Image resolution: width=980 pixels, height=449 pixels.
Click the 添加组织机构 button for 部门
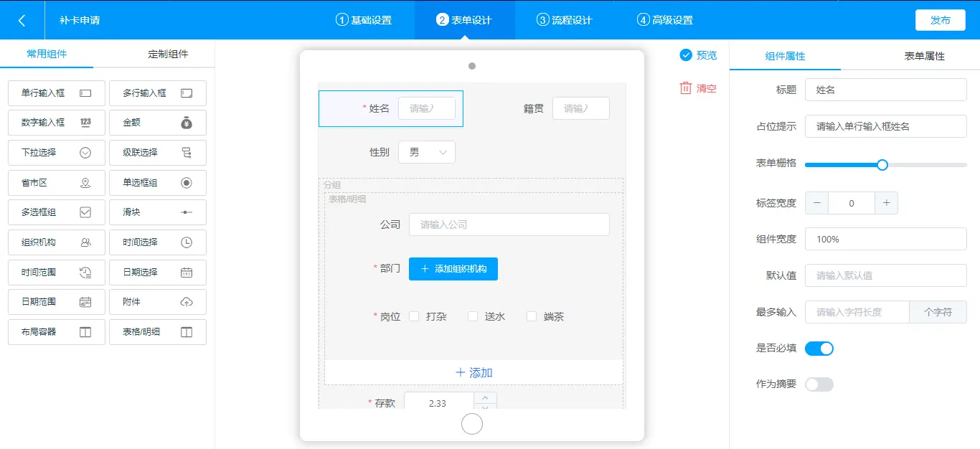point(453,268)
